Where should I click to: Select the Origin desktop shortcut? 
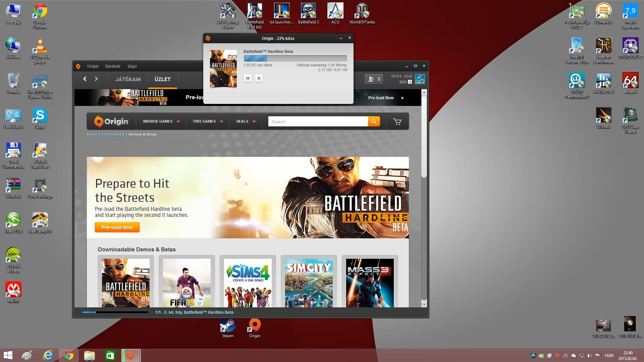pos(255,327)
